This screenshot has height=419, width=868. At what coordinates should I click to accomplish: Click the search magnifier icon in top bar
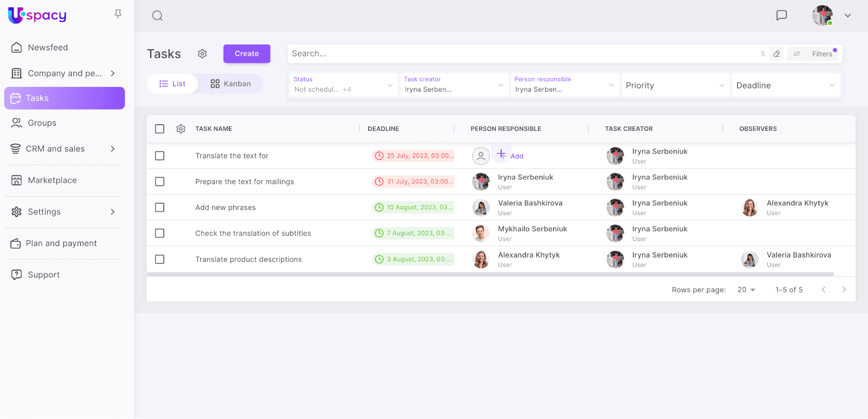(157, 16)
